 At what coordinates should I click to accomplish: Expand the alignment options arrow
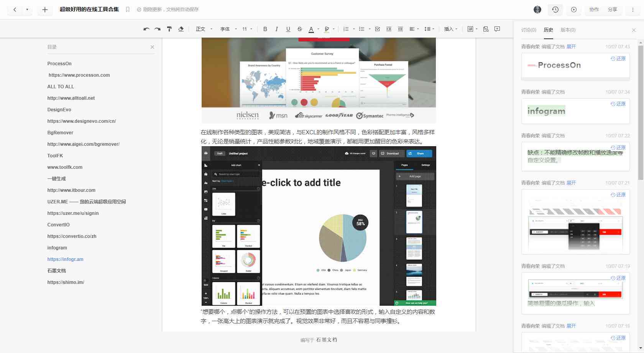coord(418,29)
